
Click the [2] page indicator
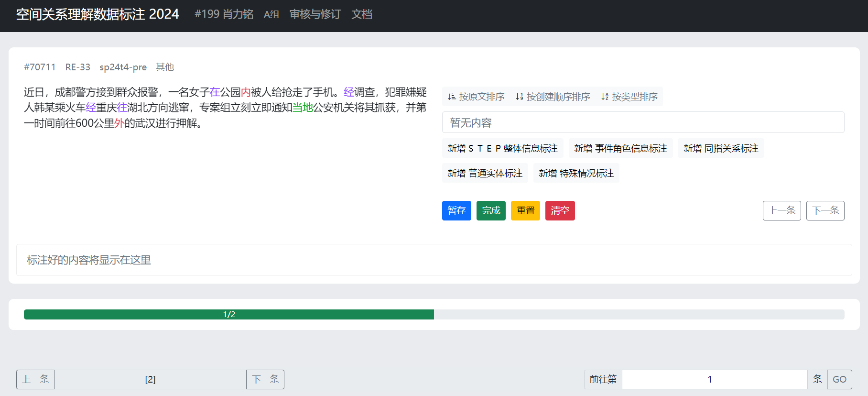[x=150, y=379]
